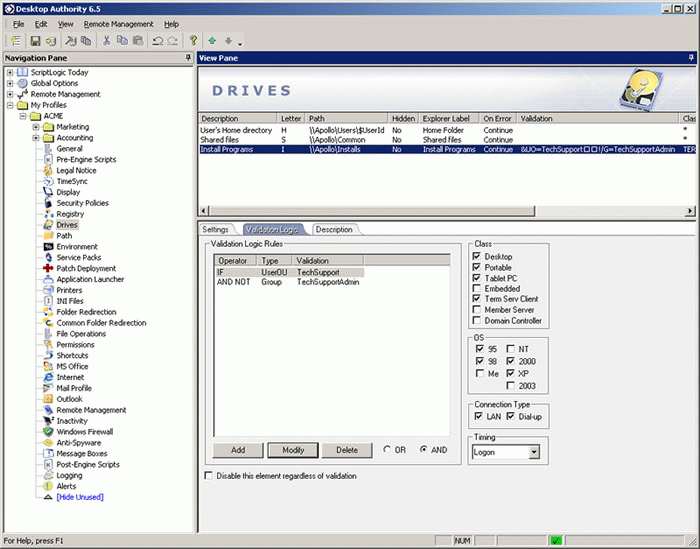700x549 pixels.
Task: Click the new profile list toolbar icon
Action: 16,41
